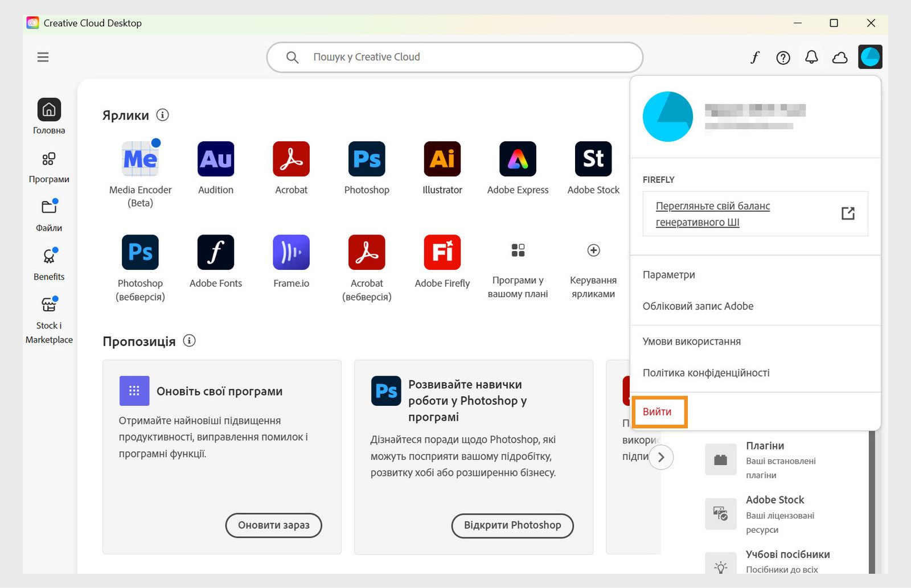The height and width of the screenshot is (588, 911).
Task: Click in the Пошук у Creative Cloud field
Action: 455,57
